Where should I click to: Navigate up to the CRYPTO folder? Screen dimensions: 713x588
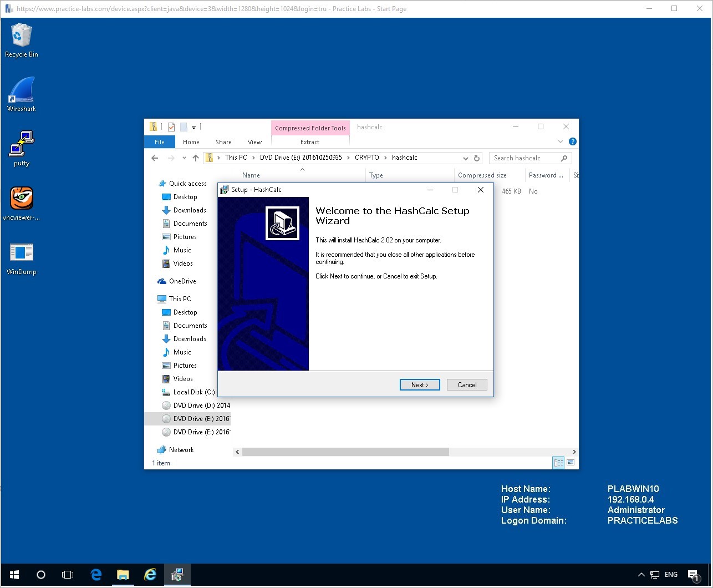pos(366,158)
